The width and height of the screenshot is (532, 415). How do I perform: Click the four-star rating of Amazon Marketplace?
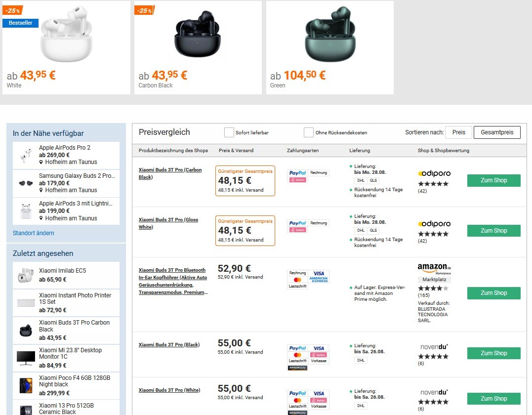pyautogui.click(x=433, y=288)
